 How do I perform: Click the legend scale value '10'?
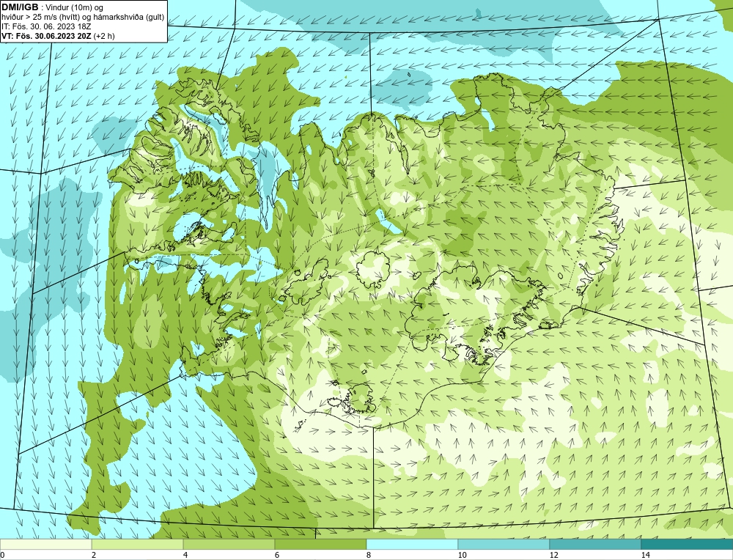[462, 555]
